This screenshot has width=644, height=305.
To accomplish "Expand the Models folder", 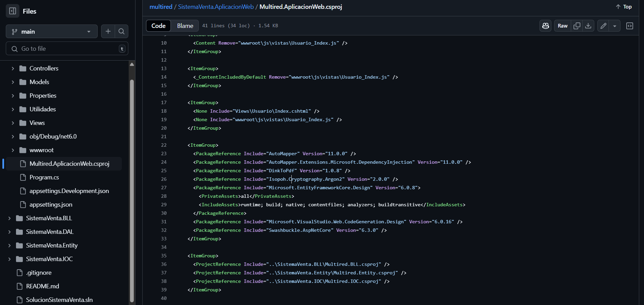I will pos(13,82).
